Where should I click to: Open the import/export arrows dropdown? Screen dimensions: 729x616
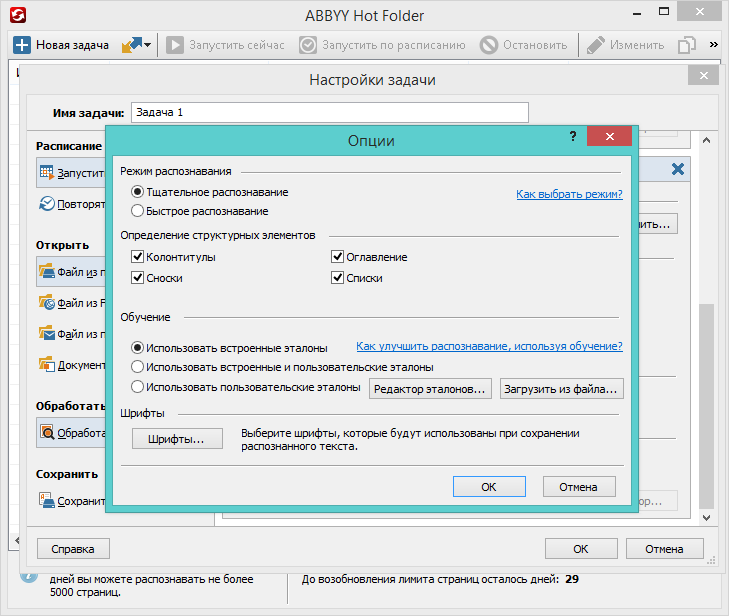coord(136,45)
